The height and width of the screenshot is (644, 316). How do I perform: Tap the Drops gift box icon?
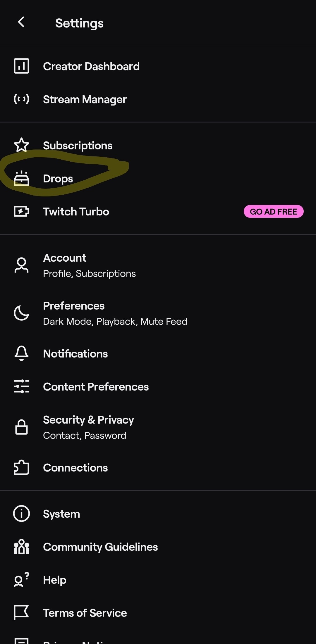pos(21,179)
